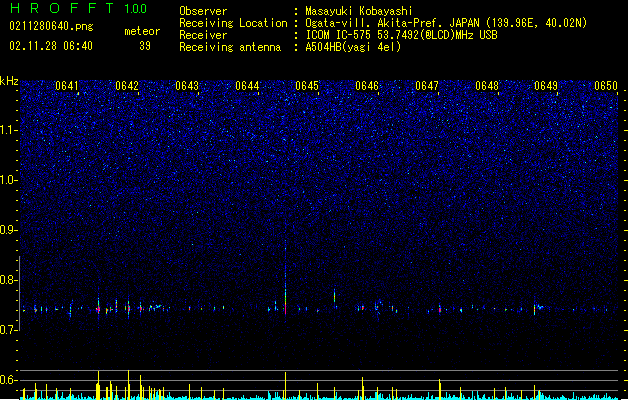Click the 0645 time marker
The height and width of the screenshot is (400, 629).
tap(307, 86)
